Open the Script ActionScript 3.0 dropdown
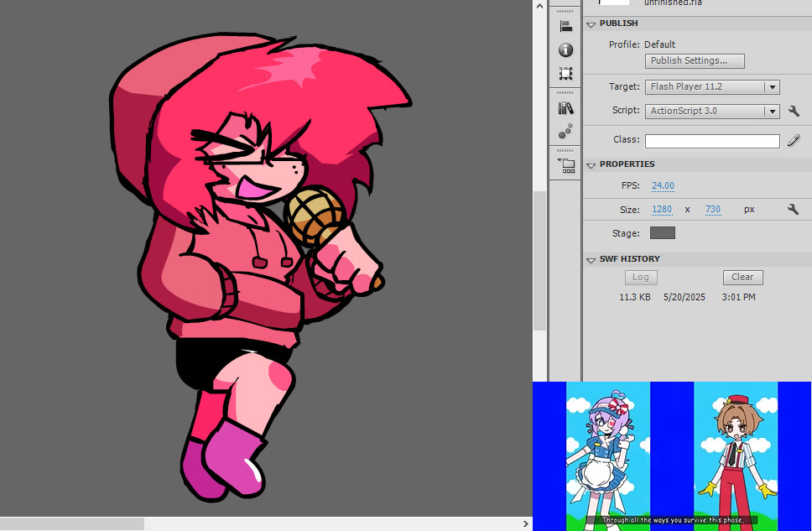 pyautogui.click(x=712, y=111)
